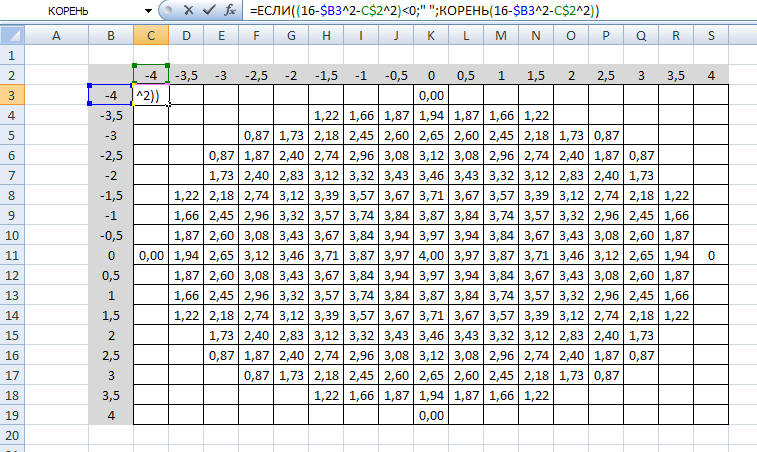The height and width of the screenshot is (452, 757).
Task: Click cell C11 containing 0,00
Action: [151, 256]
